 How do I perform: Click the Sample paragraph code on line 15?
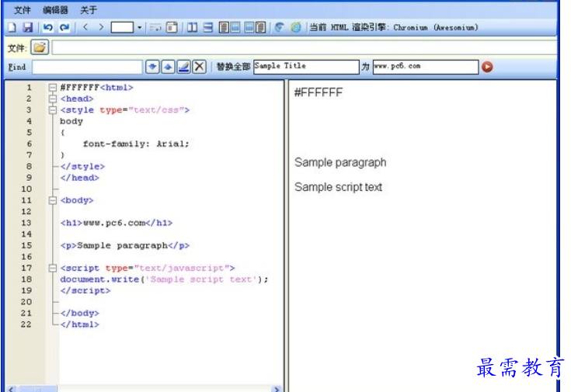[x=125, y=245]
